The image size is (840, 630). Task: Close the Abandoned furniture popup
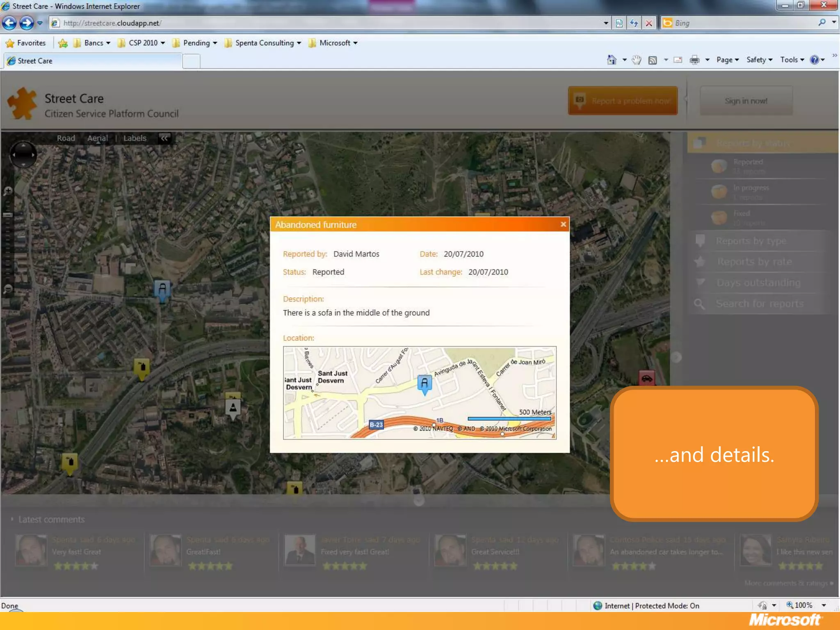pyautogui.click(x=563, y=224)
